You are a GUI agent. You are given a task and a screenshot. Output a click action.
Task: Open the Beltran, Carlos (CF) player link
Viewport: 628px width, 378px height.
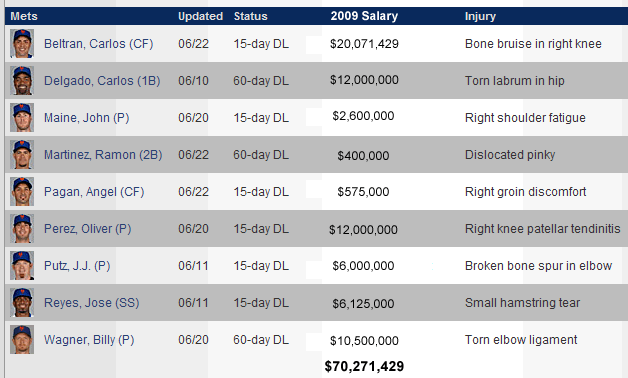click(99, 44)
